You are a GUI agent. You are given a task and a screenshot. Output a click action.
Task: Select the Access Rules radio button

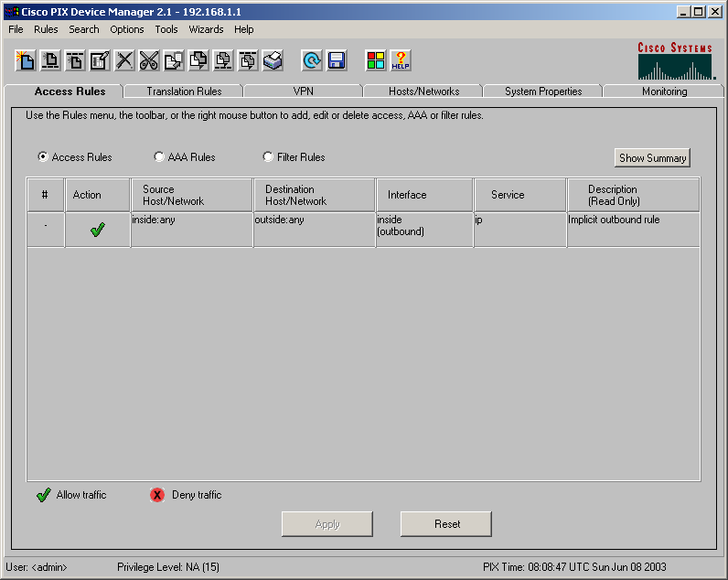pos(43,157)
